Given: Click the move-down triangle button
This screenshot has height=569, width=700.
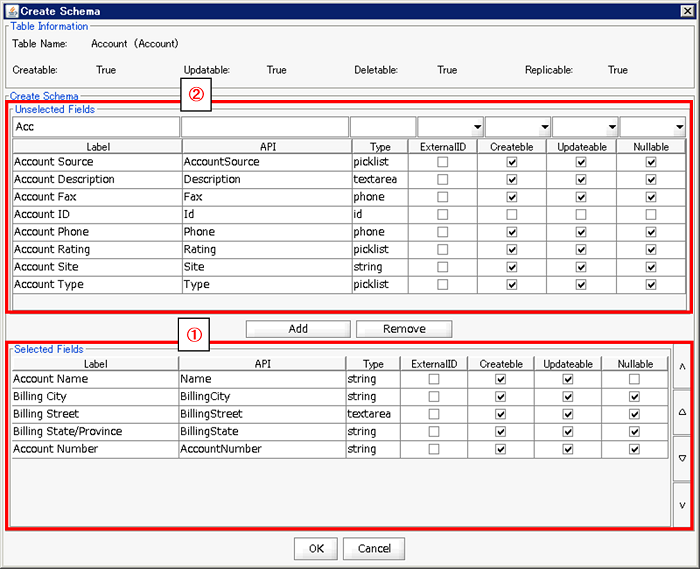Looking at the screenshot, I should [682, 458].
